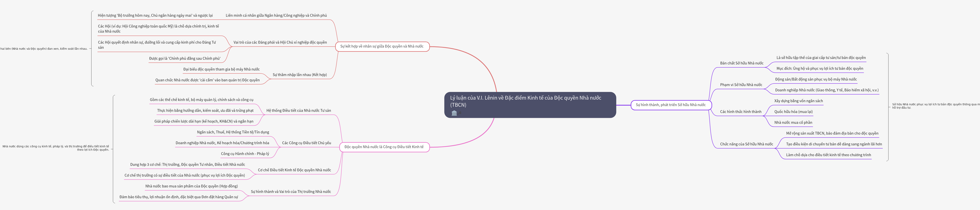Select 'Chức năng của Sở hữu Nhà nước' branch
980x210 pixels.
(x=746, y=144)
